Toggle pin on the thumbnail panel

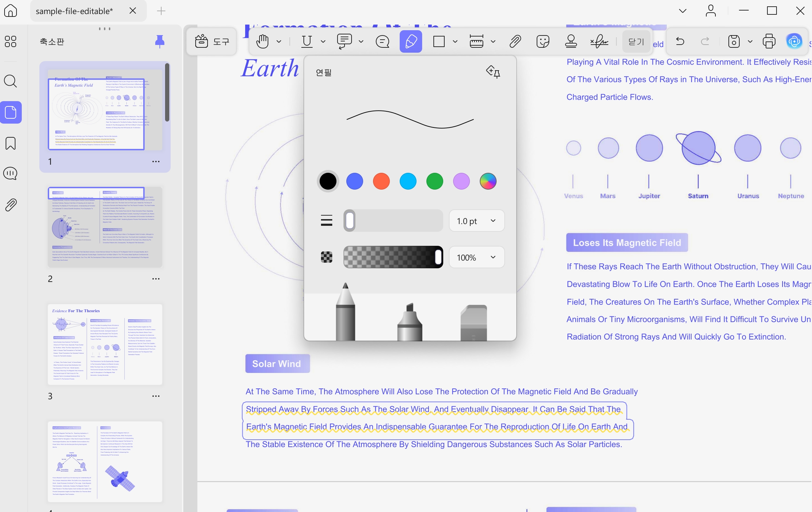[x=160, y=41]
